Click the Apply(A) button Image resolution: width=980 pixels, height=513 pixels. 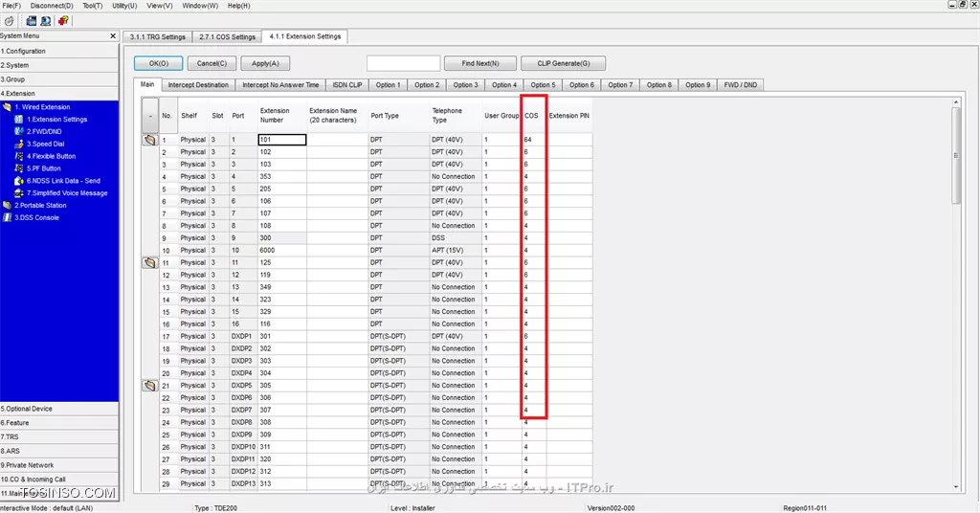coord(265,63)
